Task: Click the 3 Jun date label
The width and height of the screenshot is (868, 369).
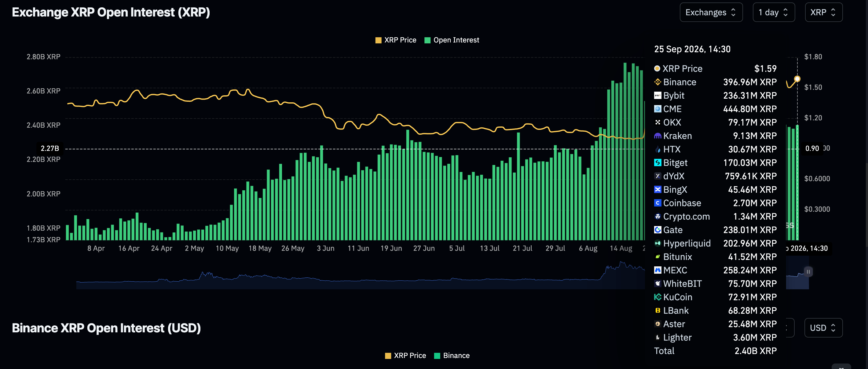Action: (x=325, y=248)
